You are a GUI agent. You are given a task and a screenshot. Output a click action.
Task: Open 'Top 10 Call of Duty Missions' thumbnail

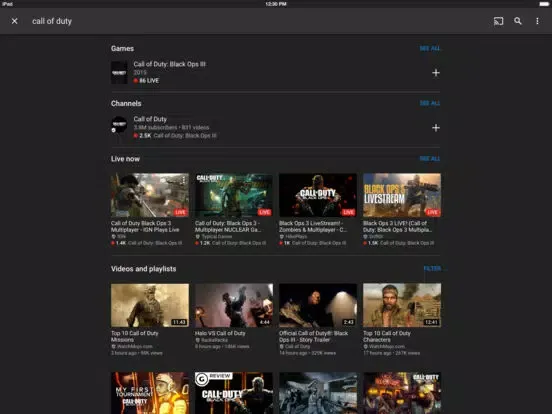pos(150,305)
